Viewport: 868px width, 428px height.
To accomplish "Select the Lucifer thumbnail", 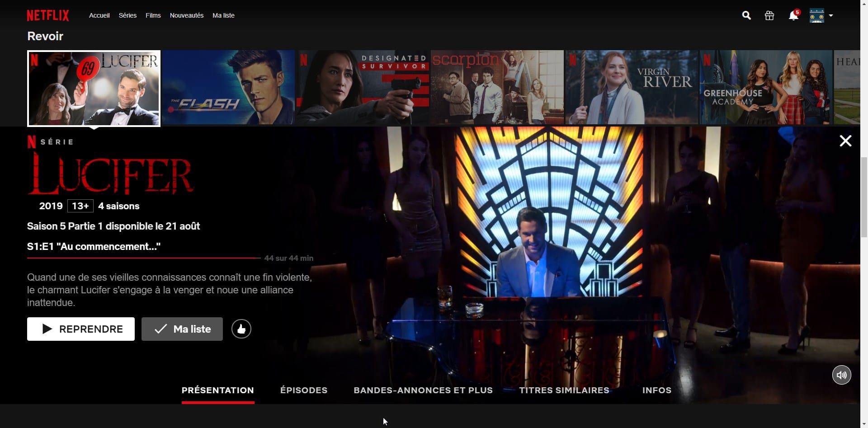I will pyautogui.click(x=94, y=88).
